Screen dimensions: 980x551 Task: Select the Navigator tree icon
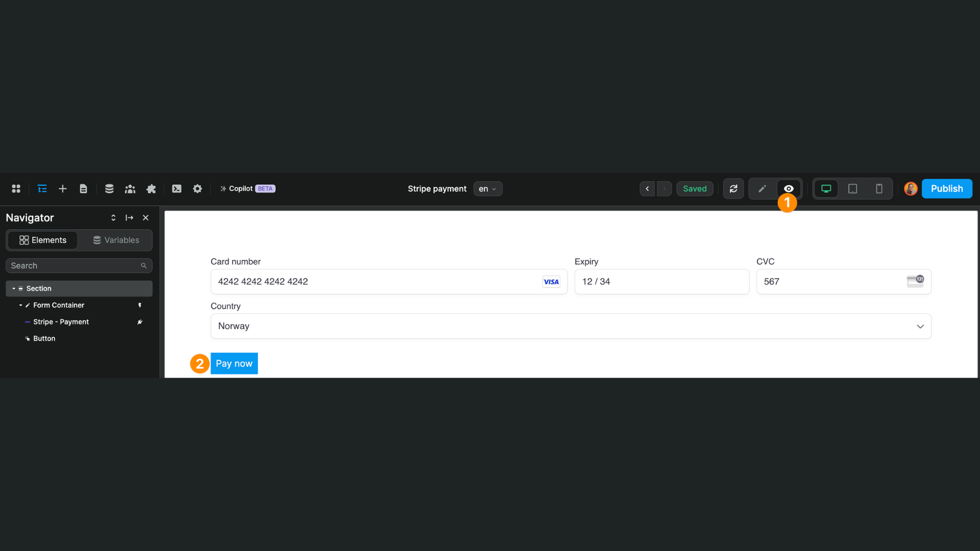[x=42, y=188]
